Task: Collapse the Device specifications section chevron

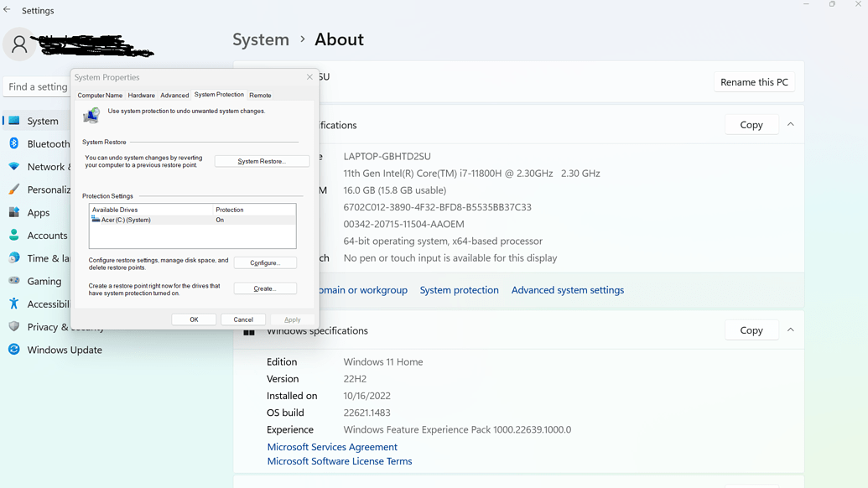Action: (x=790, y=124)
